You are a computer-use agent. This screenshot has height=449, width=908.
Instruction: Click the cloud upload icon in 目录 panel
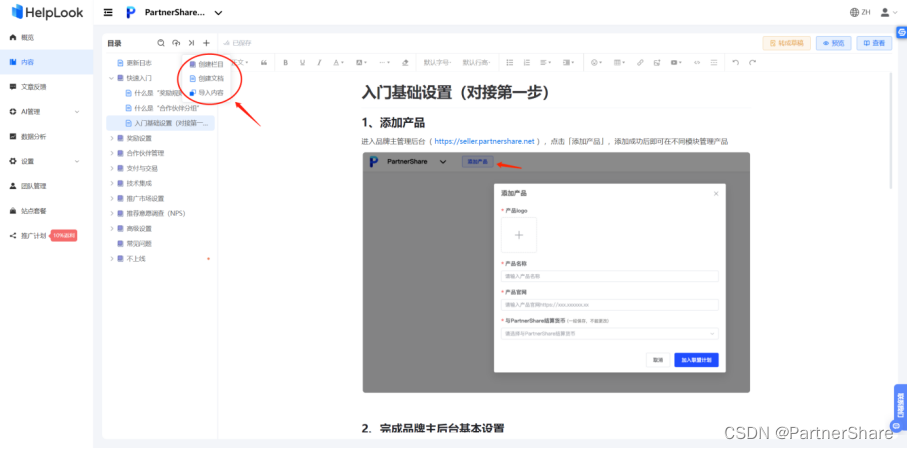176,43
